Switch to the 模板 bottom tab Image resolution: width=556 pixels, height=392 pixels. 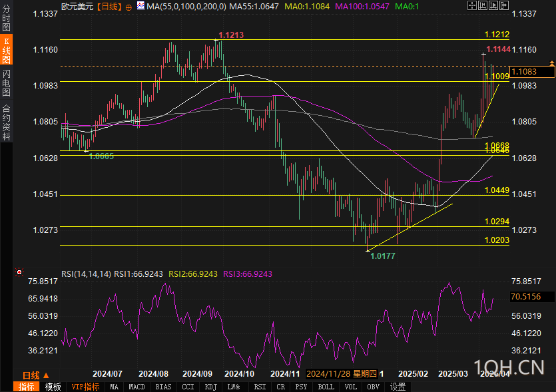pos(53,387)
